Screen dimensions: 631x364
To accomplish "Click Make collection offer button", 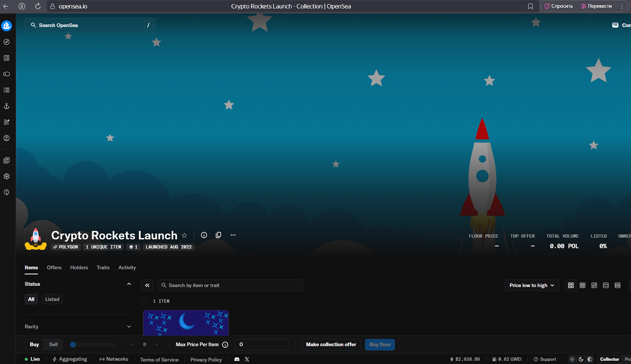I will point(331,345).
